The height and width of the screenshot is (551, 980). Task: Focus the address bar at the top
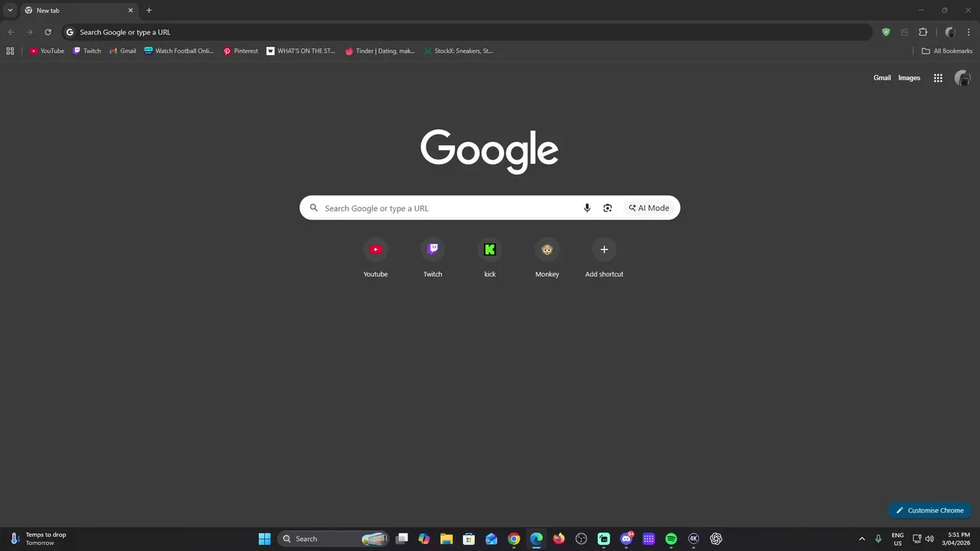(x=467, y=32)
